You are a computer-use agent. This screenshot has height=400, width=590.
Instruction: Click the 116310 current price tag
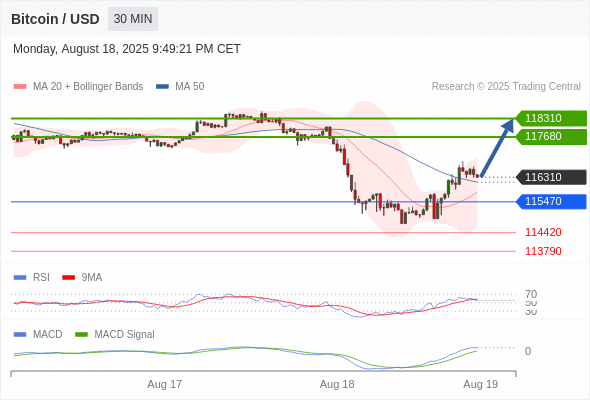point(551,177)
